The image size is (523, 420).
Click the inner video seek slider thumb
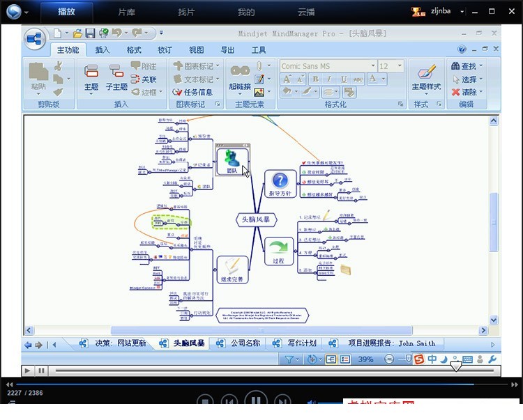456,367
